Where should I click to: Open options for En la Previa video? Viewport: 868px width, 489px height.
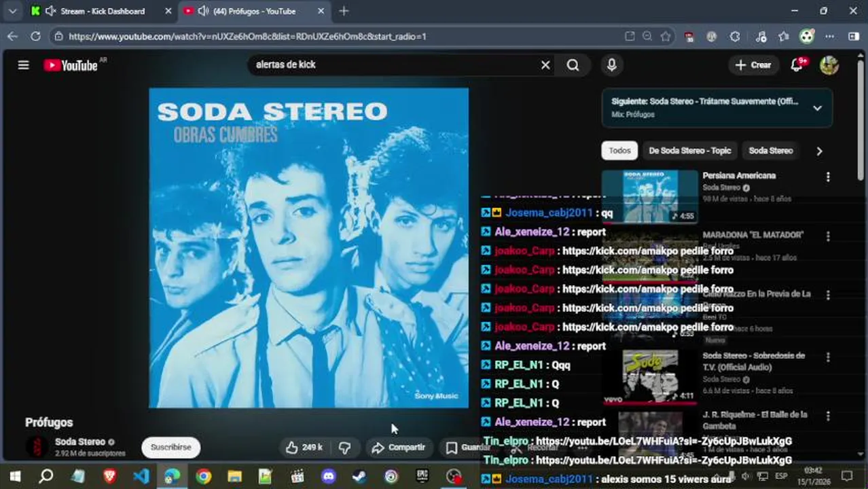(x=827, y=295)
